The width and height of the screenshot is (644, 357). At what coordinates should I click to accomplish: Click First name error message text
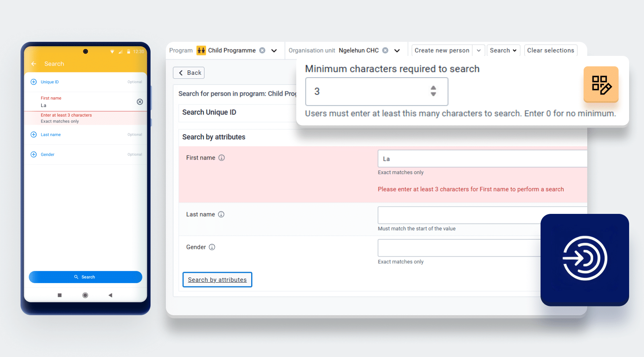pos(471,189)
